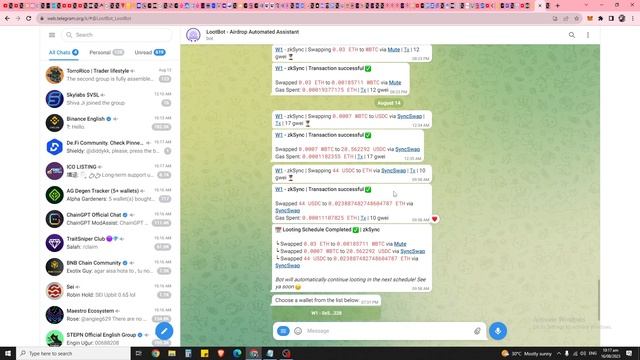The image size is (640, 360).
Task: Click the heart reaction on the message
Action: click(x=435, y=219)
